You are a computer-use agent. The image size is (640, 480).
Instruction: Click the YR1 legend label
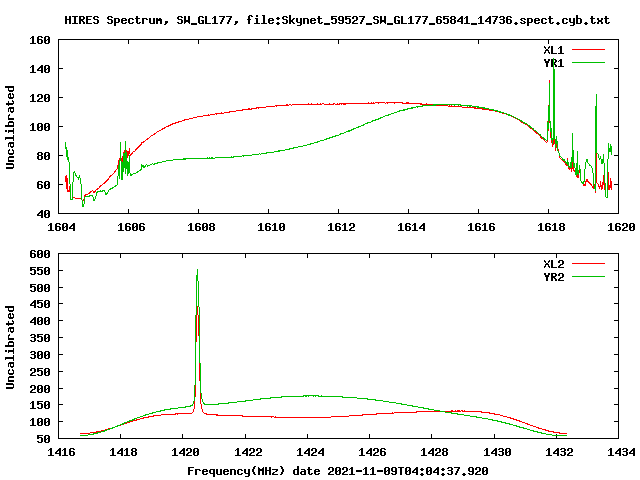tap(554, 63)
